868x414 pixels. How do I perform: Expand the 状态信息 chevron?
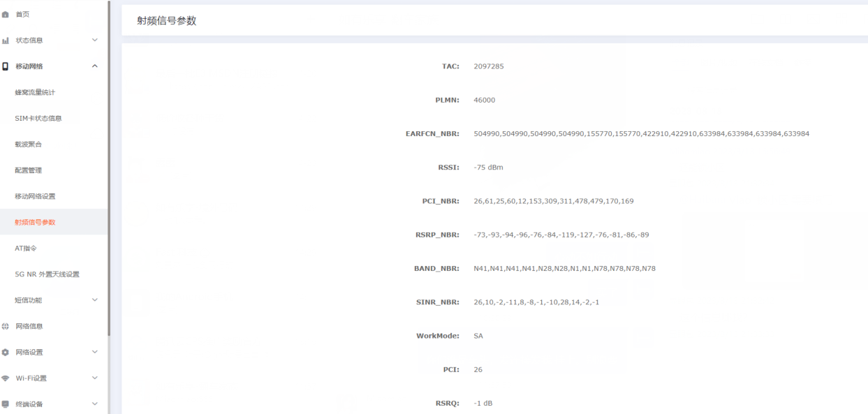pyautogui.click(x=95, y=40)
